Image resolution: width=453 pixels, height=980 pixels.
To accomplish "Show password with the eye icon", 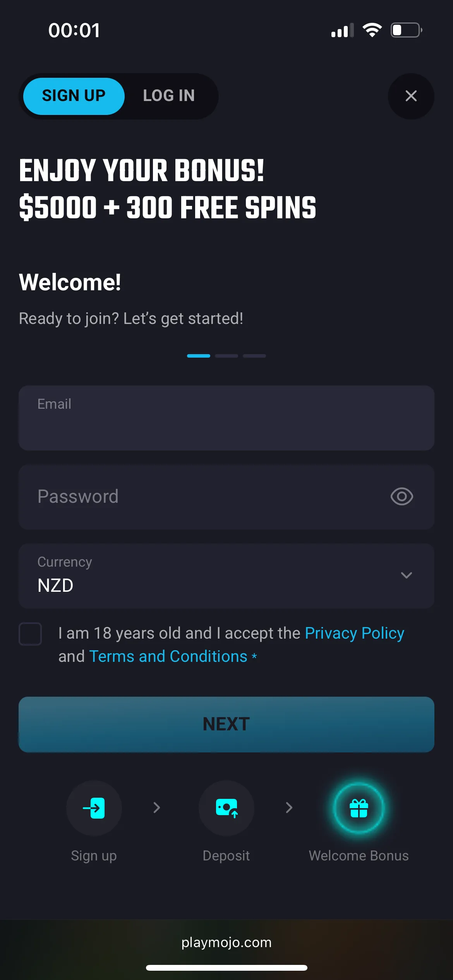I will coord(402,497).
